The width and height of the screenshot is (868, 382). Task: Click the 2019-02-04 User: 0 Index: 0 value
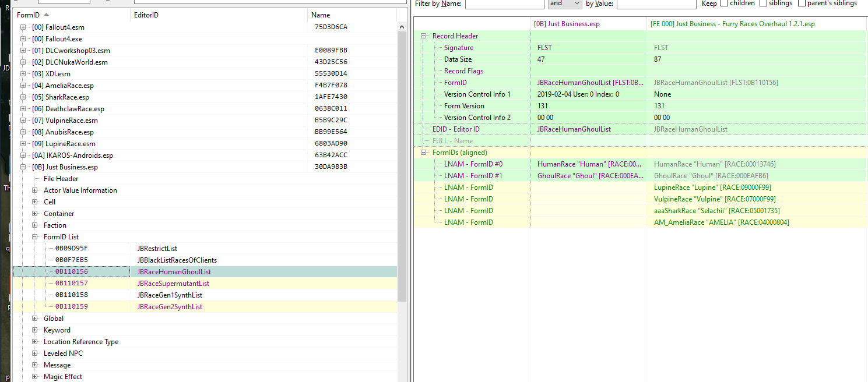(578, 94)
